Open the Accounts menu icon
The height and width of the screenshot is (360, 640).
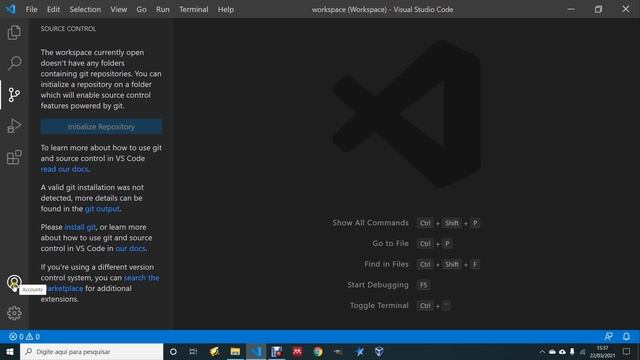coord(14,282)
